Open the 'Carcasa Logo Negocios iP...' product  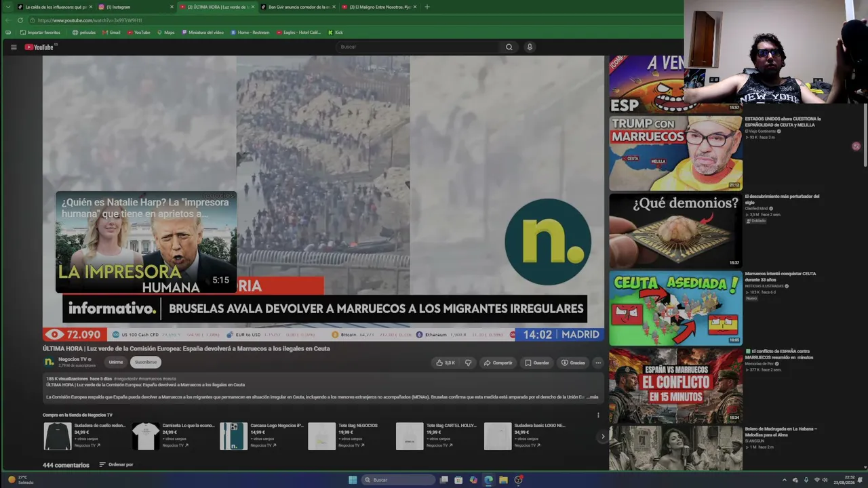(261, 436)
